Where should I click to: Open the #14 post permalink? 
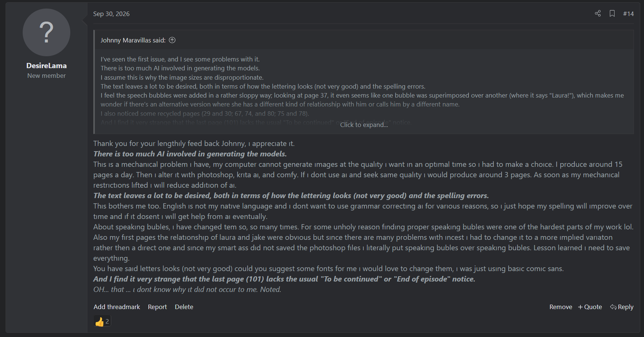point(628,14)
